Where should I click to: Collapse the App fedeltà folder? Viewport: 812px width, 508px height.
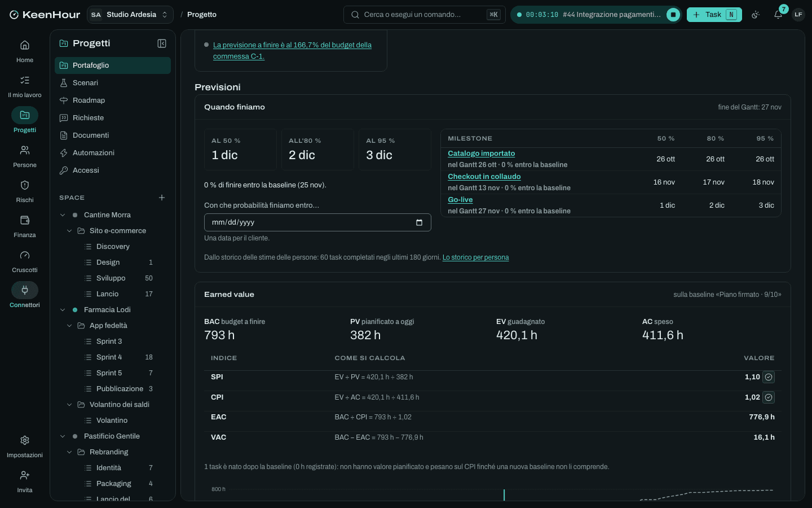69,326
